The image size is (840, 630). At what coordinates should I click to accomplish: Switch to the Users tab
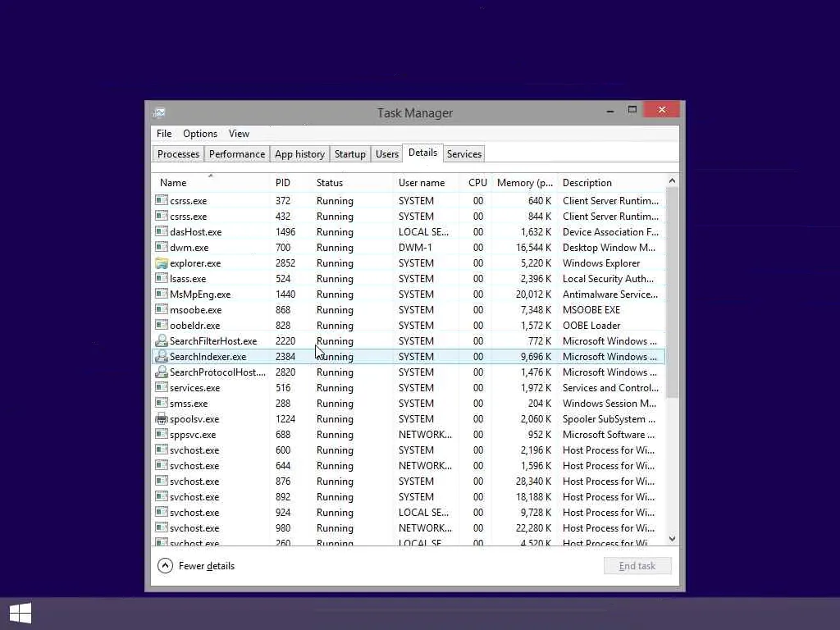tap(387, 153)
